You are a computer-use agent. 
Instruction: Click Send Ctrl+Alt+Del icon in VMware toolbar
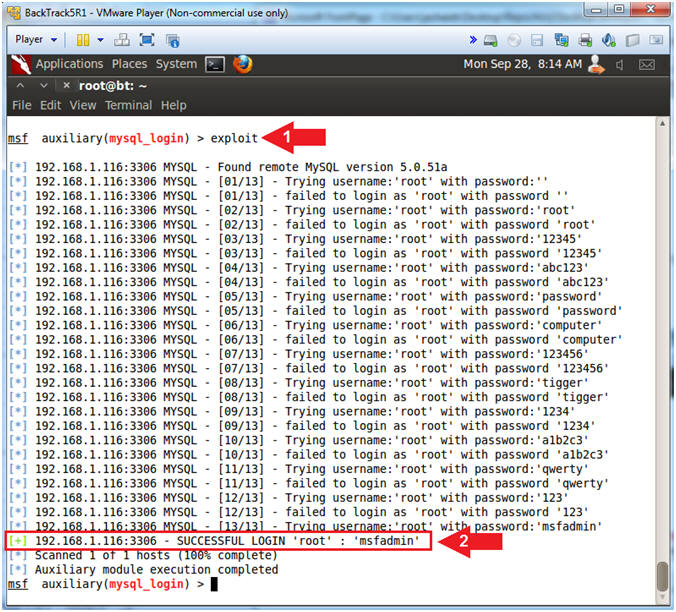pos(122,40)
